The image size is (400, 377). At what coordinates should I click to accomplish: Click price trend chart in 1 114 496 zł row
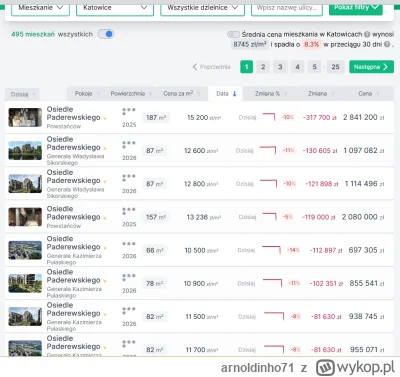click(x=269, y=183)
